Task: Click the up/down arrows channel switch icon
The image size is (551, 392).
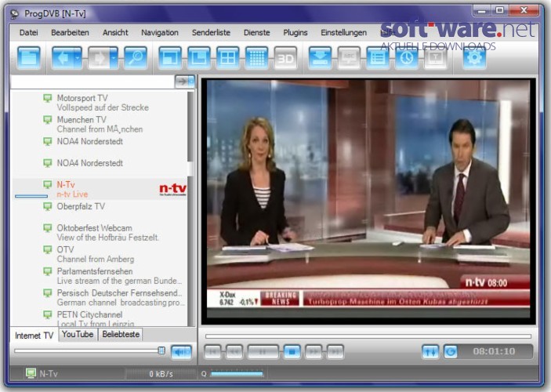Action: [430, 351]
